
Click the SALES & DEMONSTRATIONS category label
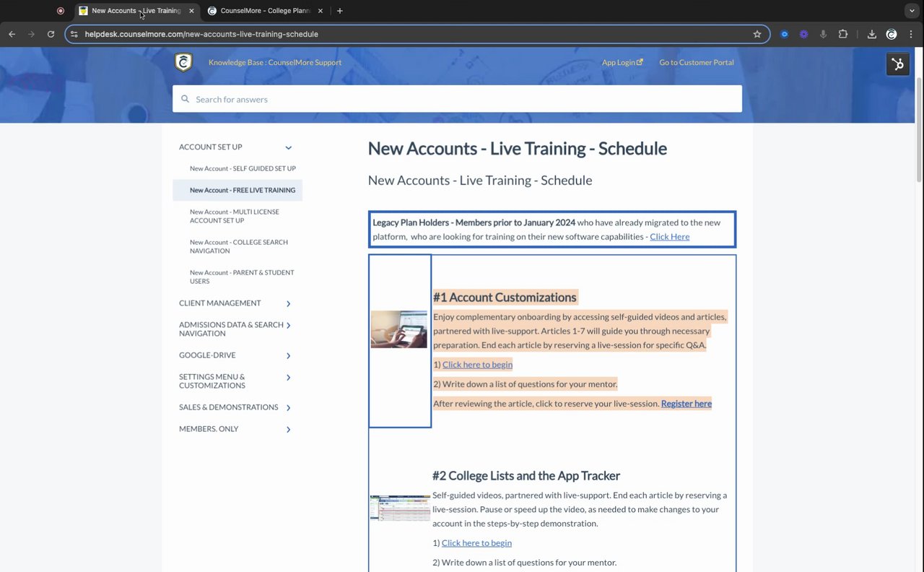[228, 407]
